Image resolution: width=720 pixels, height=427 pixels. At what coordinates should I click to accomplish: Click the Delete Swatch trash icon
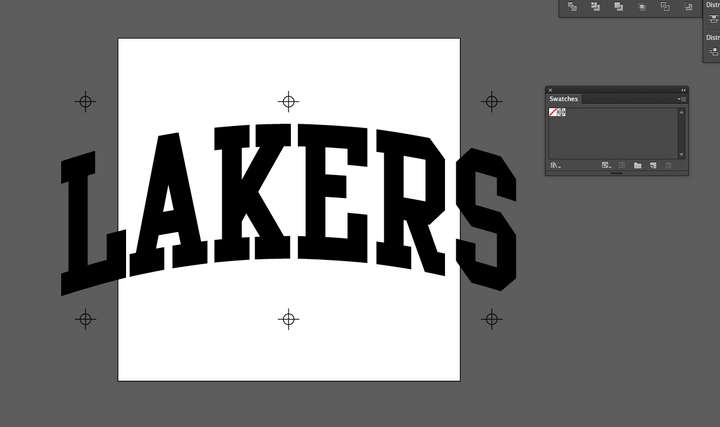tap(669, 165)
